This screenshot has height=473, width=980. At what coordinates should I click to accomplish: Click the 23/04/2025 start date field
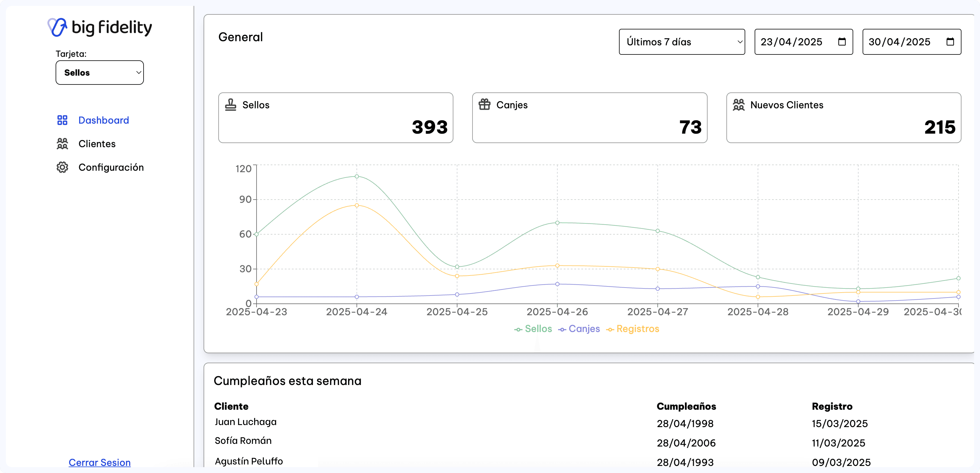click(791, 42)
